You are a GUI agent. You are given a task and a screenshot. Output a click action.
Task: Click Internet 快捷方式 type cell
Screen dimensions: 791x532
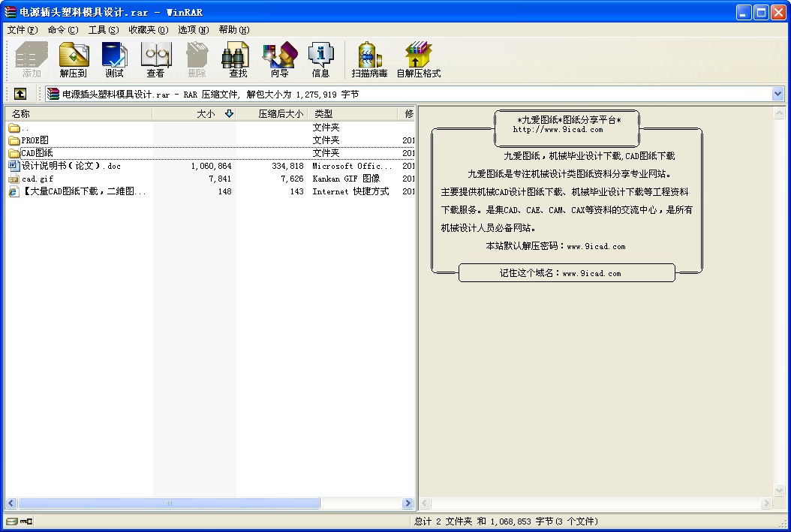tap(350, 191)
